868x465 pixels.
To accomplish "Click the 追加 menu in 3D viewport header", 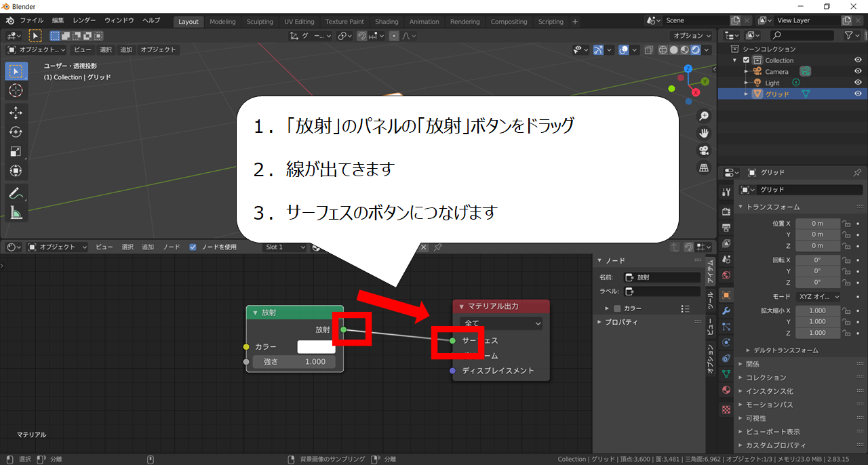I will [x=126, y=49].
